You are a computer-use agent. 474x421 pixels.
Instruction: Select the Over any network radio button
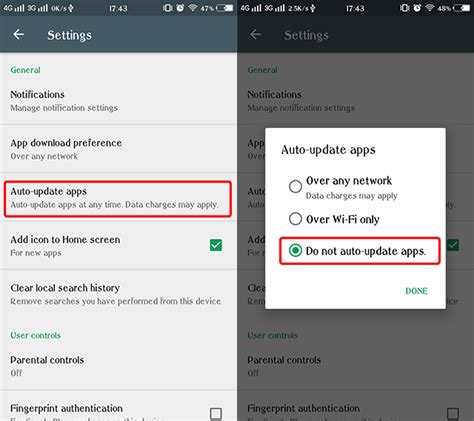pos(295,186)
